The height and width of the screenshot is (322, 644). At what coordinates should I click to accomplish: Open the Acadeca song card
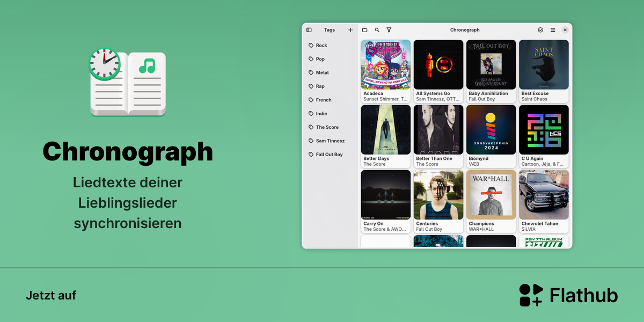[x=386, y=71]
